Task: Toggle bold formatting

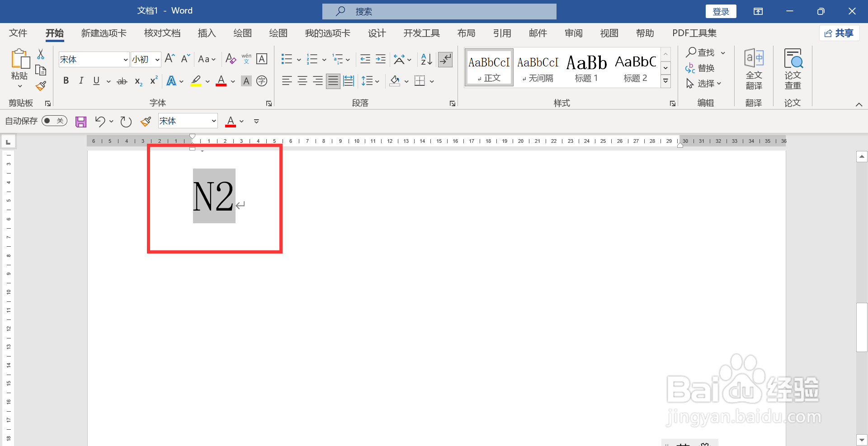Action: (x=66, y=81)
